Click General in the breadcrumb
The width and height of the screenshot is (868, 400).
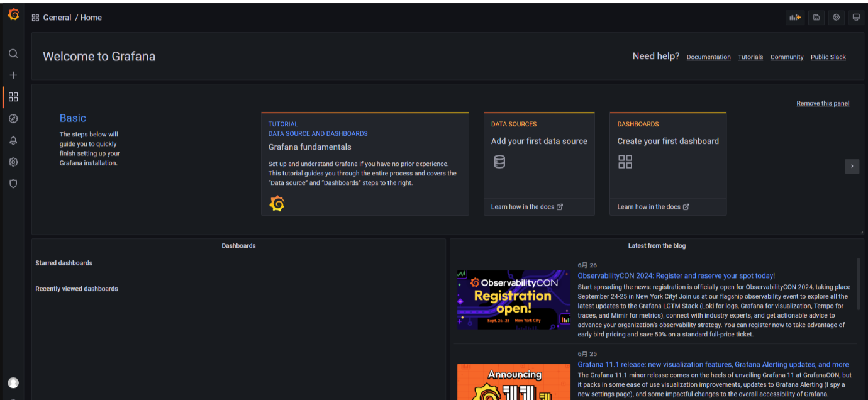click(x=57, y=18)
